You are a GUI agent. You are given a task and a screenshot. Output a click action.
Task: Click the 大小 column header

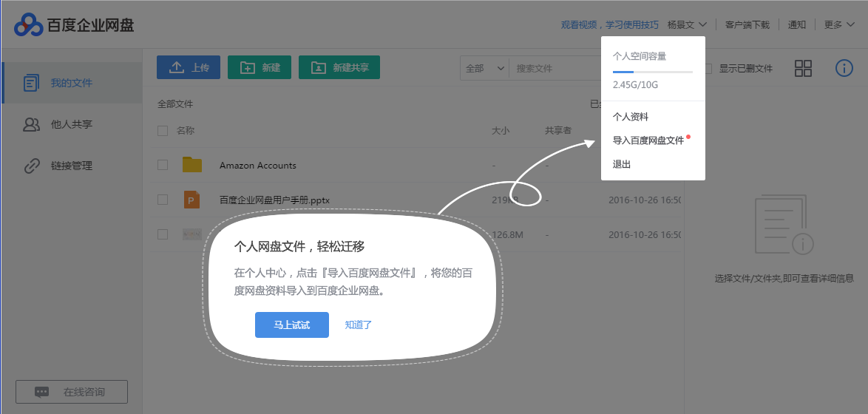click(x=501, y=131)
